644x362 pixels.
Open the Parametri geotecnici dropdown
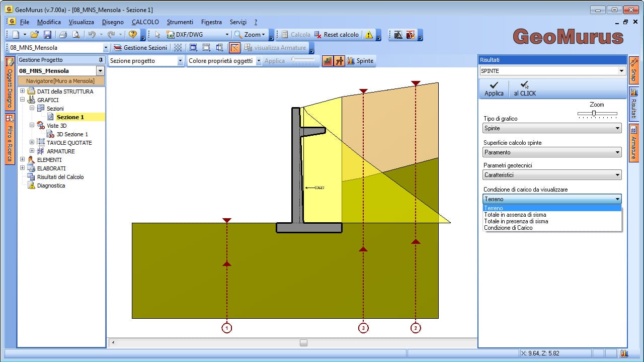[552, 175]
